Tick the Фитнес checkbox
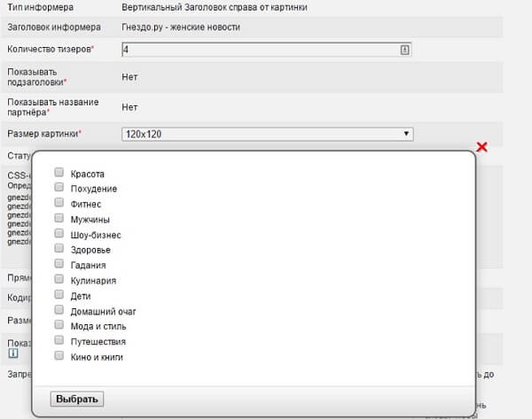The width and height of the screenshot is (532, 419). click(59, 203)
